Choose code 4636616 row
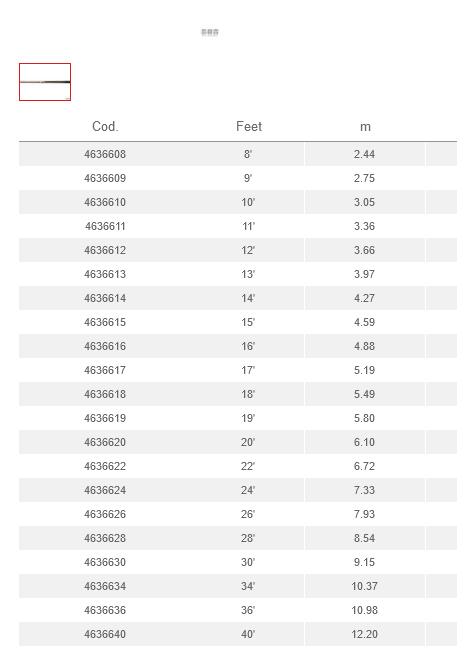This screenshot has width=457, height=648. pos(238,346)
